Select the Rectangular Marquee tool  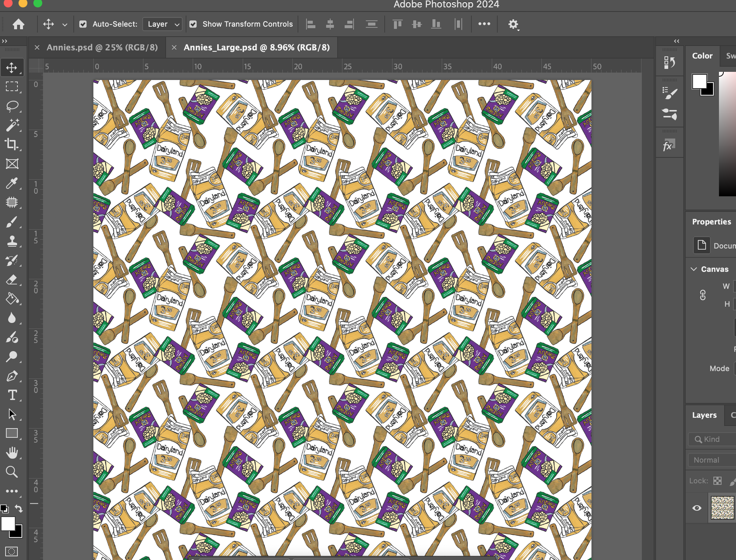12,87
